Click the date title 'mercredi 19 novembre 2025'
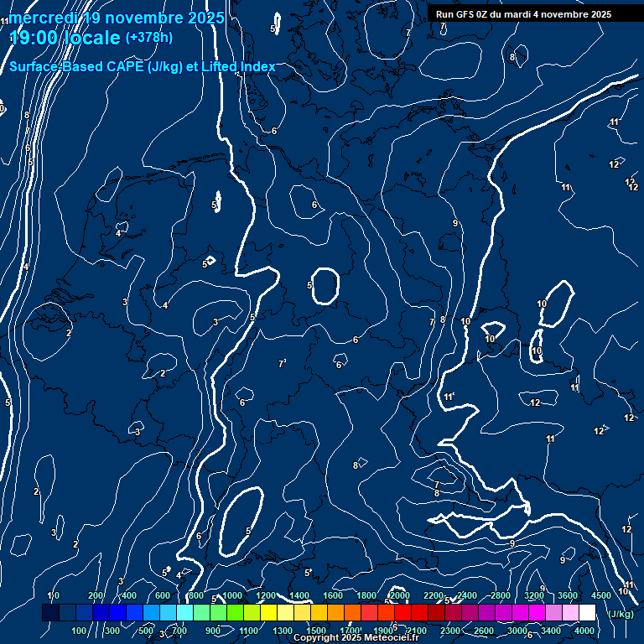This screenshot has height=644, width=644. point(117,18)
